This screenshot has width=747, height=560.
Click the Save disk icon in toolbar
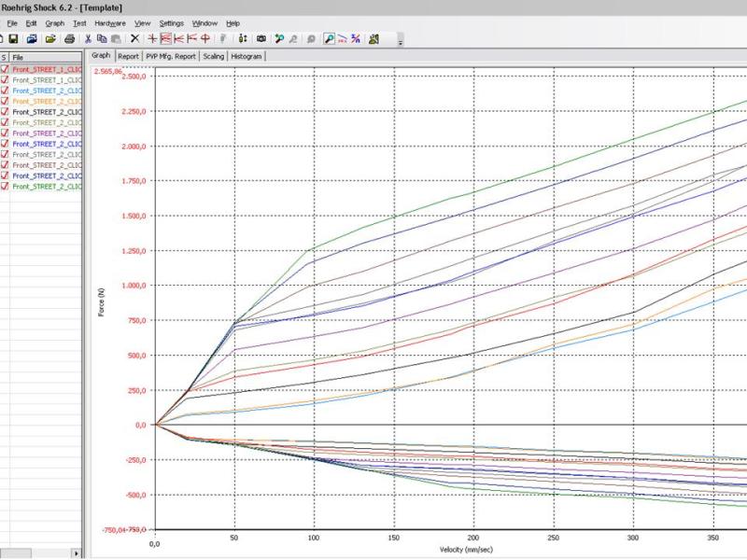coord(14,39)
